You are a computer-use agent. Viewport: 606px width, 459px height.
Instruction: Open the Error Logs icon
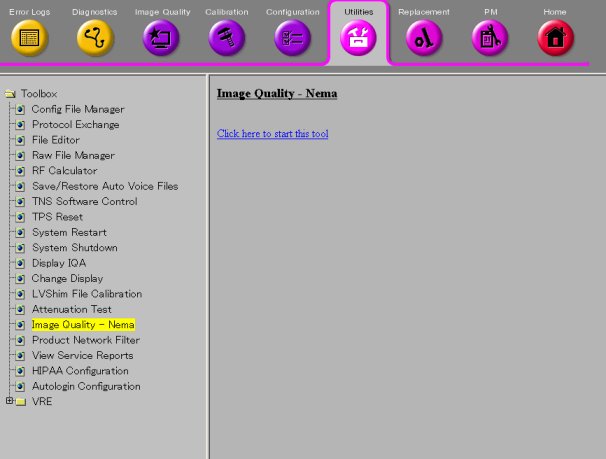pos(29,38)
